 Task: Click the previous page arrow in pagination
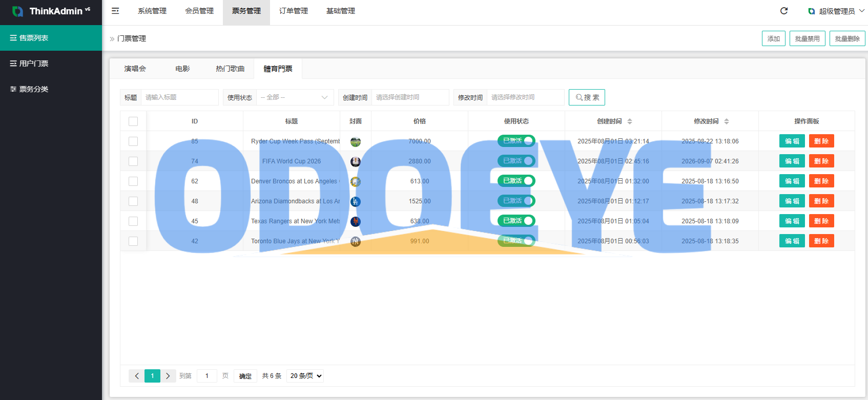pyautogui.click(x=137, y=376)
